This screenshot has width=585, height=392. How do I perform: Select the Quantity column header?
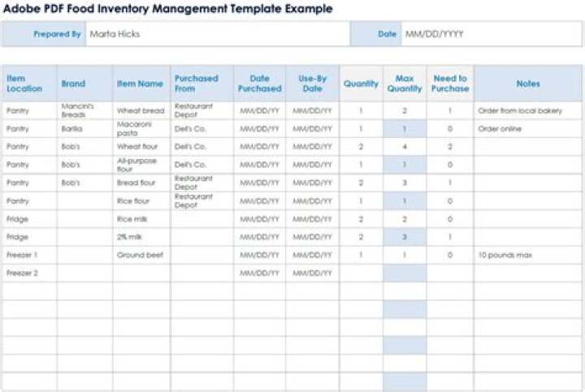point(361,84)
